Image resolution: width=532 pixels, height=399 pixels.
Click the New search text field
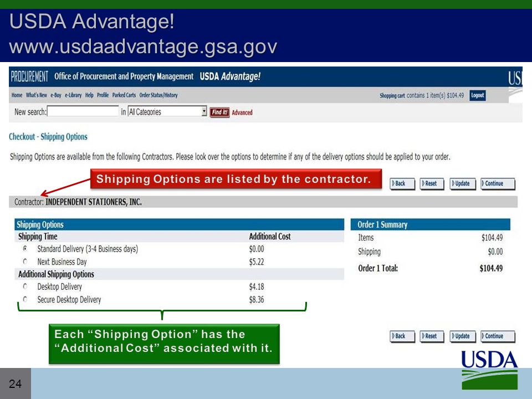point(83,111)
